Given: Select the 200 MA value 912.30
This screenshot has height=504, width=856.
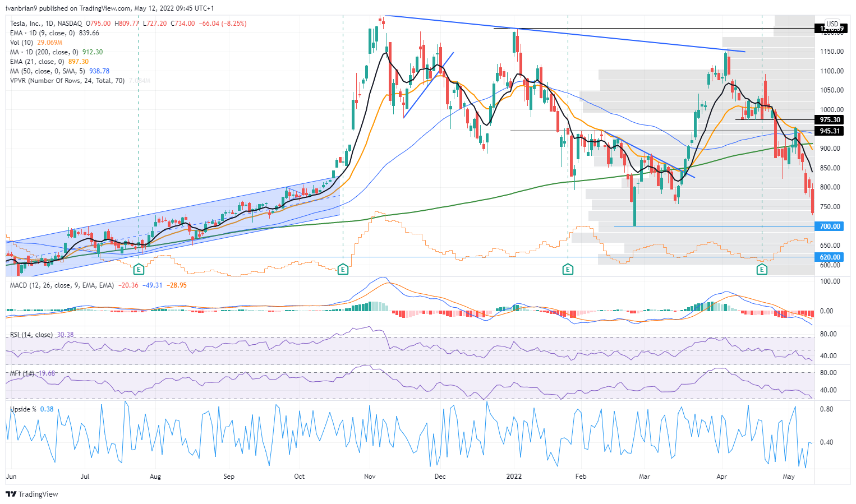Looking at the screenshot, I should click(x=93, y=52).
